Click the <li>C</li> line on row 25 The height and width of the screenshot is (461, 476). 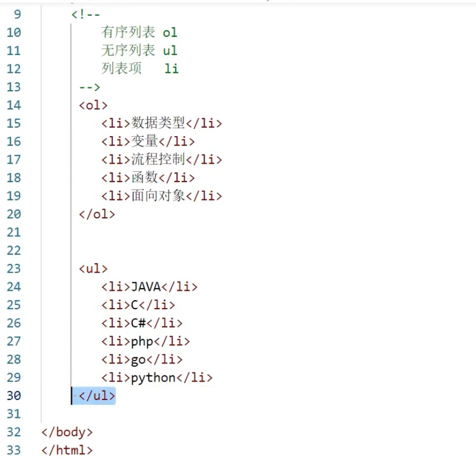(x=138, y=305)
